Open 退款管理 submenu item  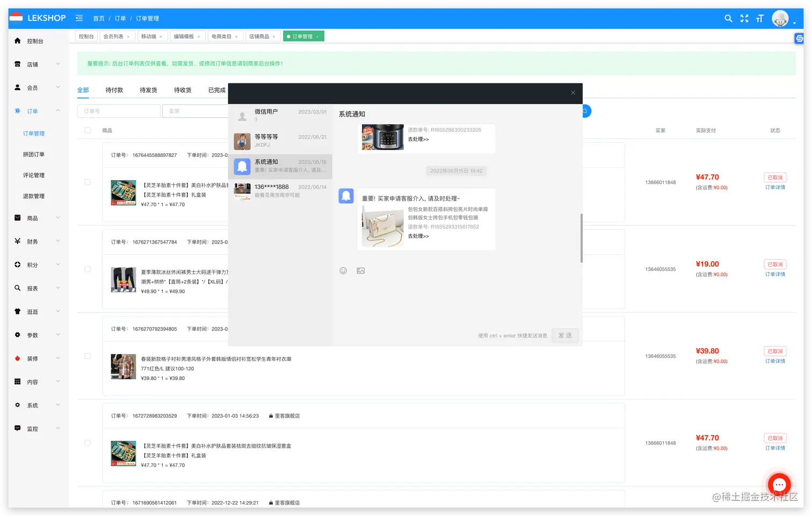point(34,196)
